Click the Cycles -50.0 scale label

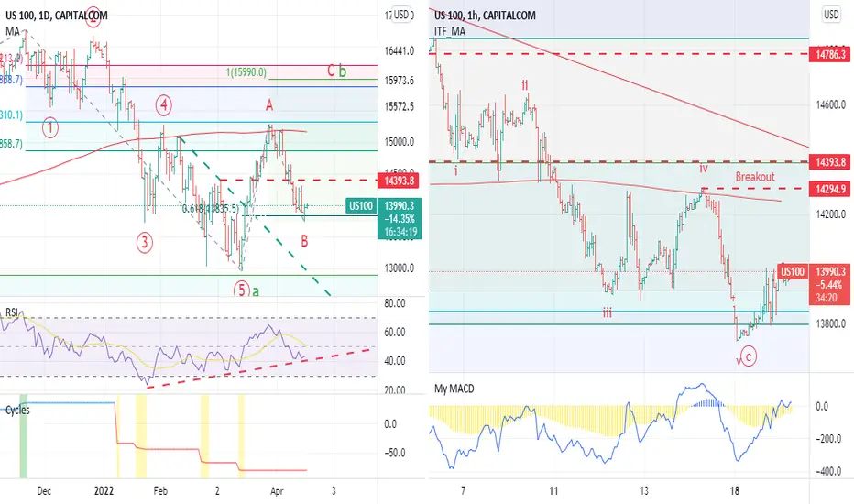coord(395,454)
